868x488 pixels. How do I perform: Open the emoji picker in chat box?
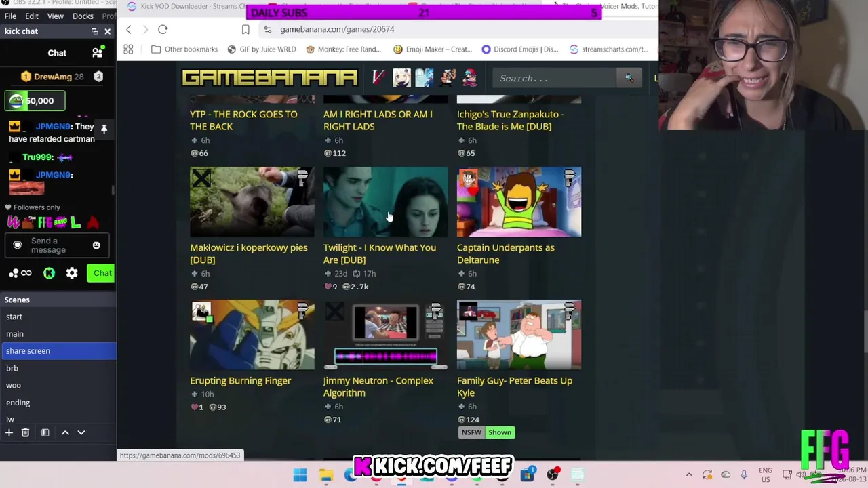coord(96,245)
